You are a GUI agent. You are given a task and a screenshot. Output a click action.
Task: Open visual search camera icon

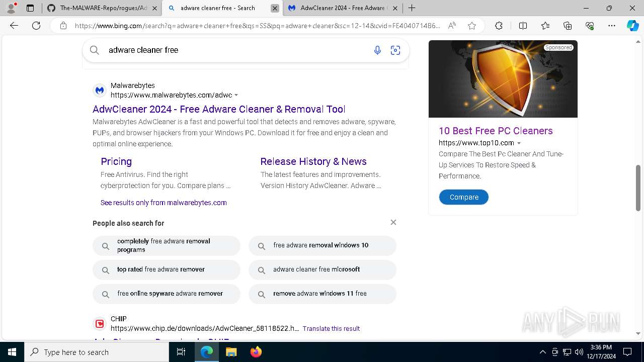(395, 50)
